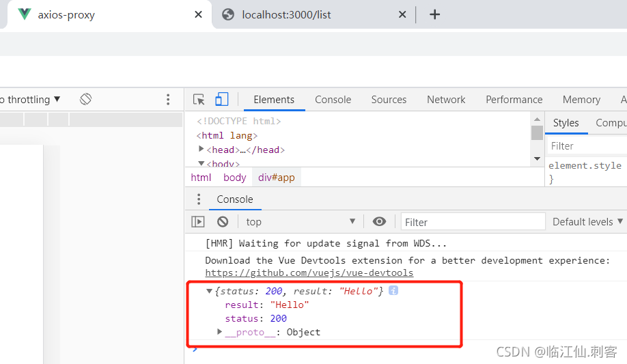Click the console Filter input
The height and width of the screenshot is (364, 627).
(473, 222)
